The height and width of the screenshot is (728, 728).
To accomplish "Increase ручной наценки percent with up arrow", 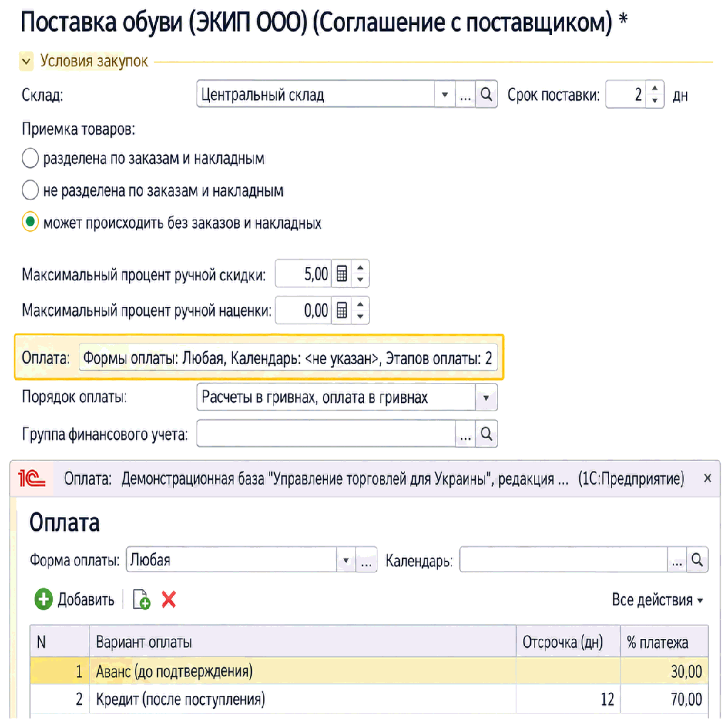I will (360, 304).
